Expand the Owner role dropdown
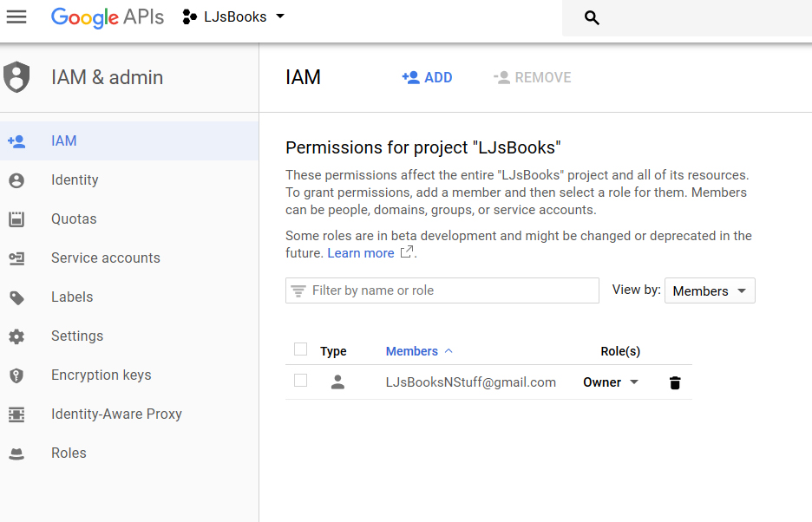 tap(611, 382)
